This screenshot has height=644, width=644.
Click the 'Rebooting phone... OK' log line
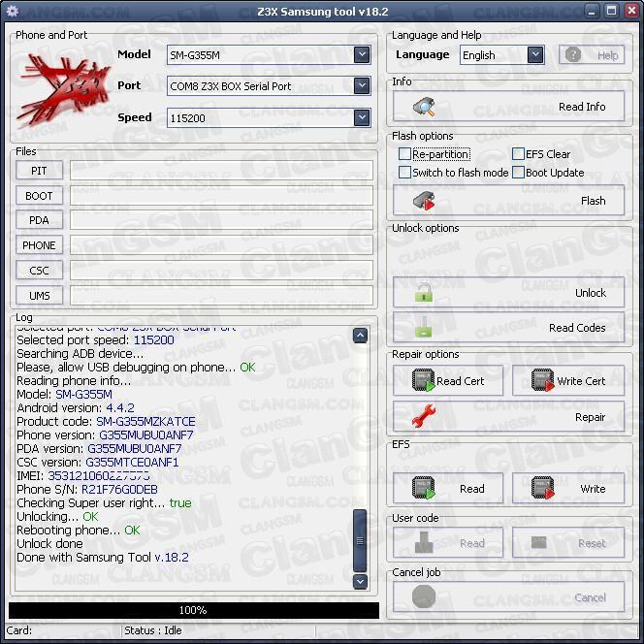click(x=78, y=530)
